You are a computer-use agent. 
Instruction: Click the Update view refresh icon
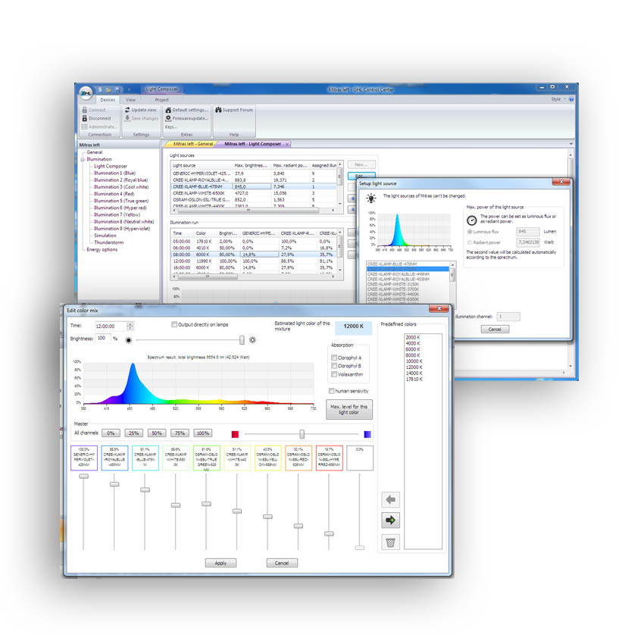(127, 110)
